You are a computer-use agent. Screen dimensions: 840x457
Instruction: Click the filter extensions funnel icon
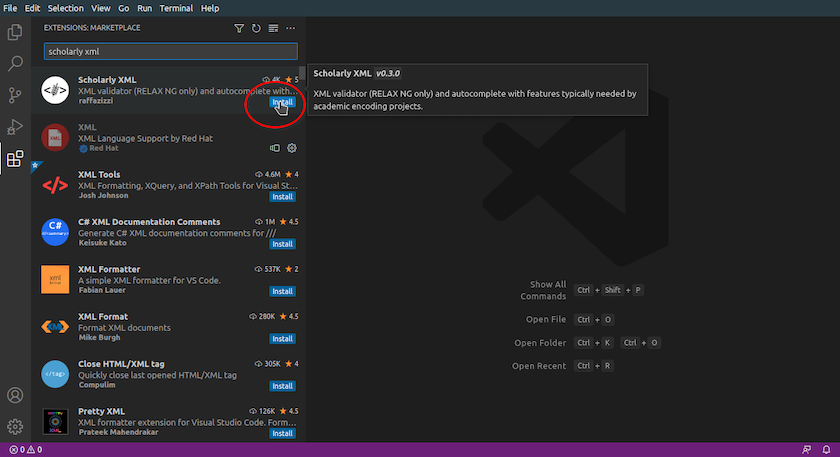coord(239,29)
